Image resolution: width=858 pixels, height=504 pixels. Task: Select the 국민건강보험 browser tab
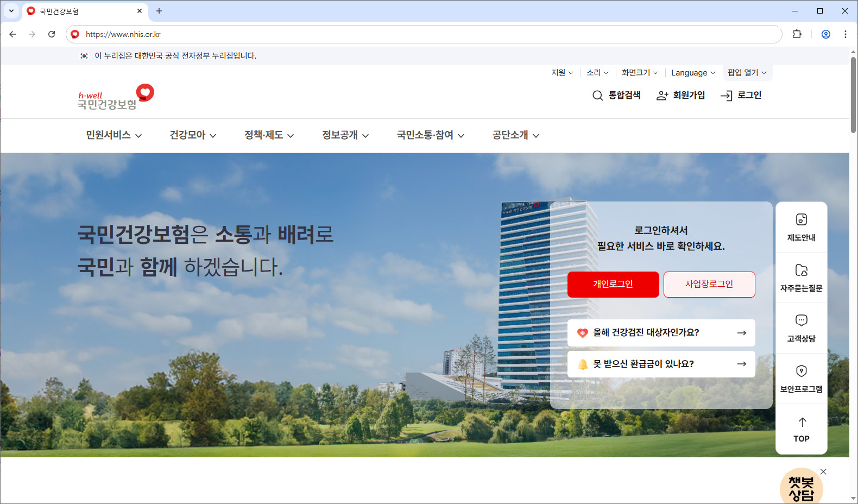point(84,11)
